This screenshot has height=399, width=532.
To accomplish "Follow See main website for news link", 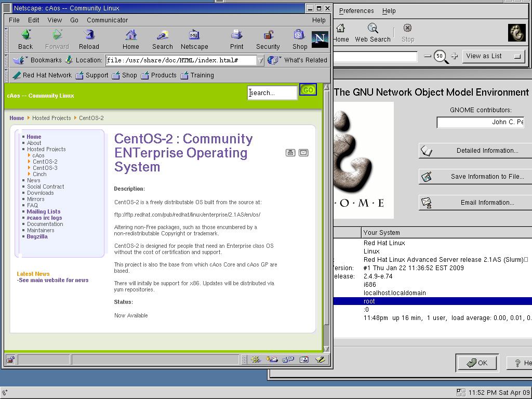I will [52, 280].
